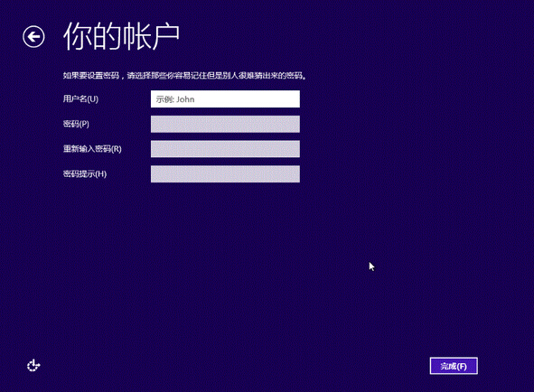
Task: Click the 密码提示(H) password hint field
Action: click(x=225, y=174)
